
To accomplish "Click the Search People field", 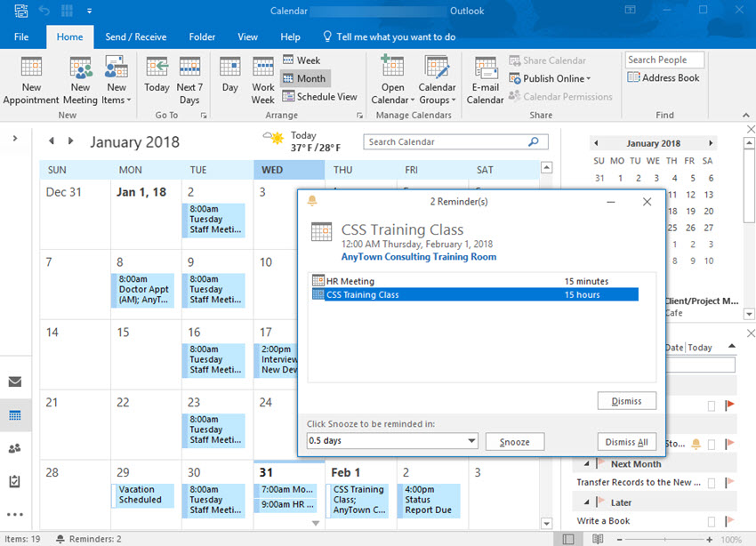I will tap(665, 60).
